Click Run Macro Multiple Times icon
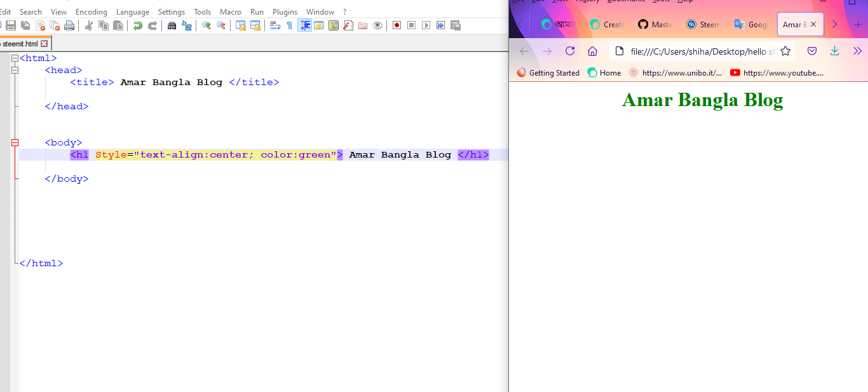 [441, 25]
